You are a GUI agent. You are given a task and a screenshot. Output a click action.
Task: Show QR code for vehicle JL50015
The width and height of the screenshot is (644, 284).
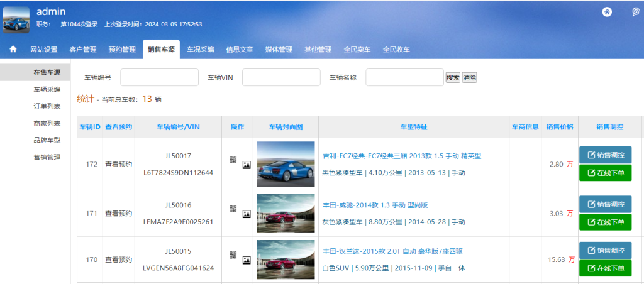[x=233, y=255]
